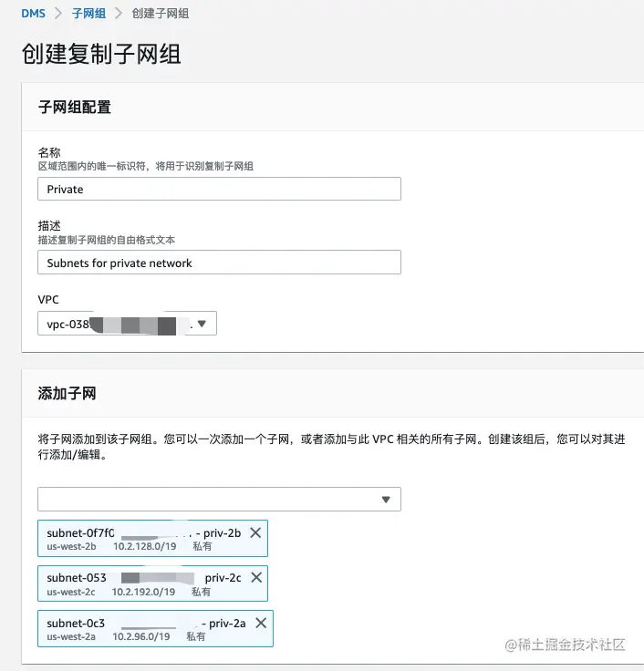Click us-west-2a availability zone label
This screenshot has height=671, width=644.
pos(71,636)
